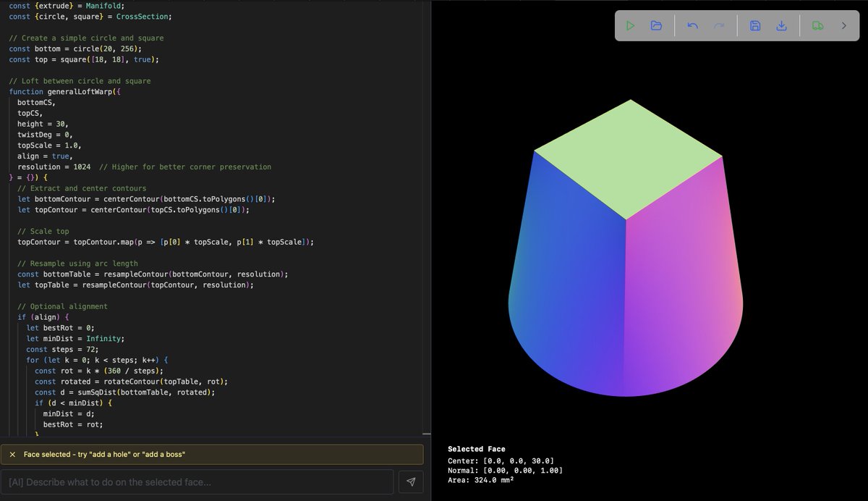Click 'Center: [0.0, 0.0, 30.0]' text
The height and width of the screenshot is (501, 868).
(x=501, y=460)
